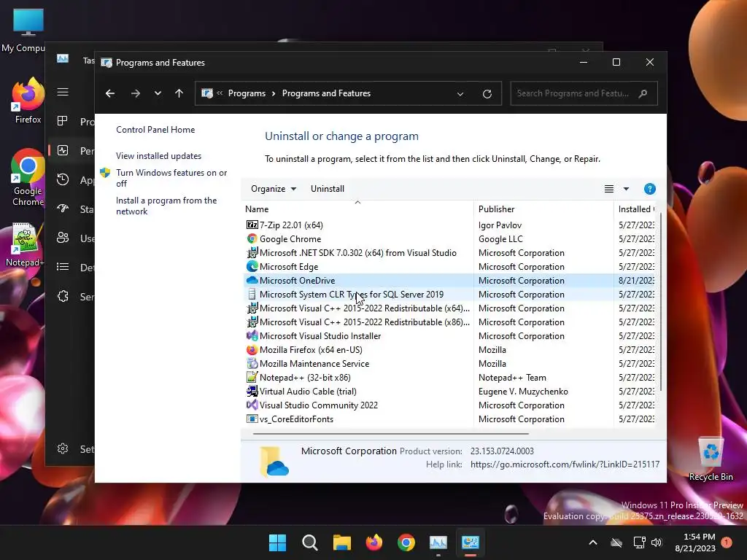Screen dimensions: 747x560
Task: Click the Google LLC publisher cell
Action: pyautogui.click(x=500, y=238)
